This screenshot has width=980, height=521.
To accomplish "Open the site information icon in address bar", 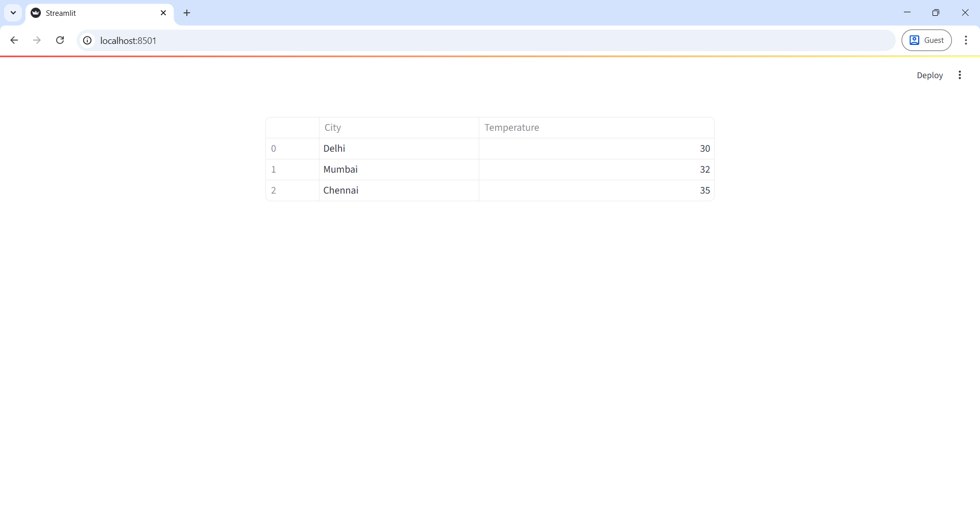I will coord(87,40).
